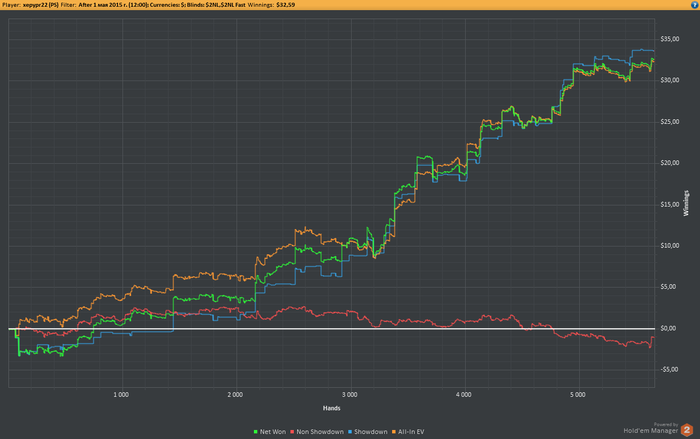The image size is (700, 439).
Task: Toggle the Showdown legend entry
Action: point(367,432)
